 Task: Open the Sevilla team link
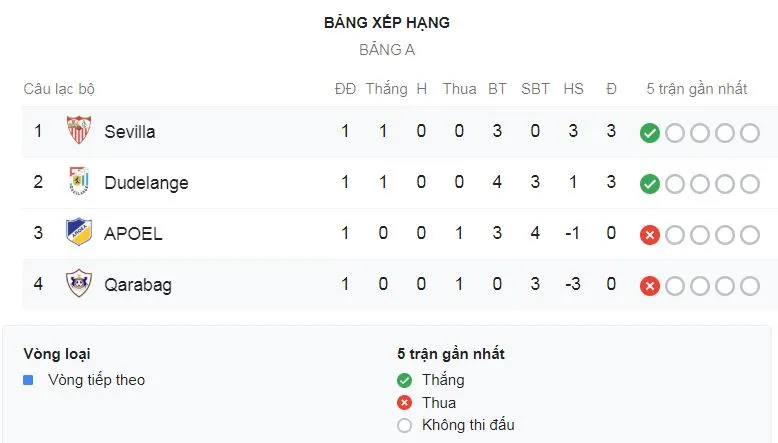click(x=130, y=131)
